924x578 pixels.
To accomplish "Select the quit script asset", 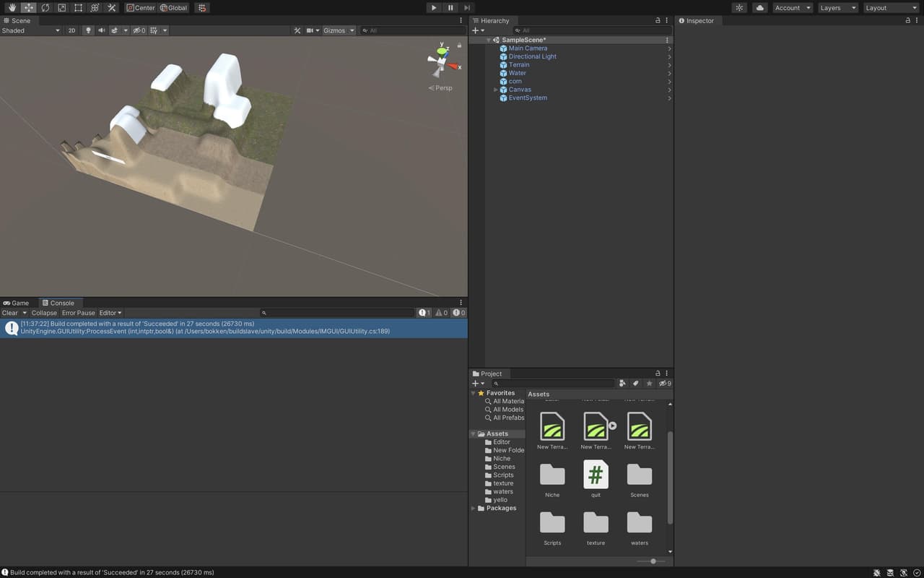I will tap(596, 478).
